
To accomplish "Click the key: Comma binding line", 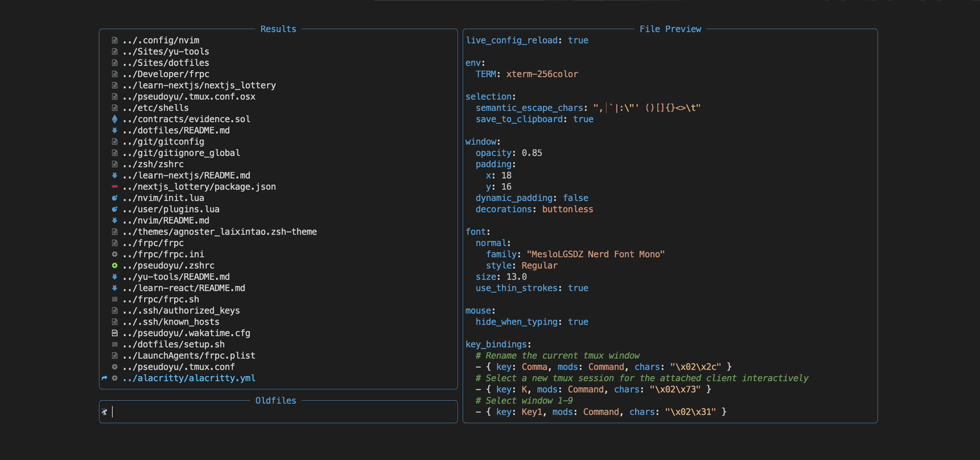I will click(x=604, y=367).
